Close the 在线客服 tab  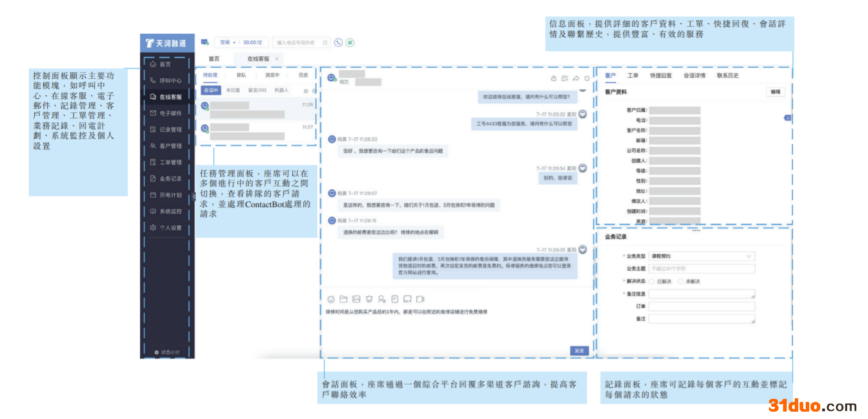pyautogui.click(x=276, y=59)
